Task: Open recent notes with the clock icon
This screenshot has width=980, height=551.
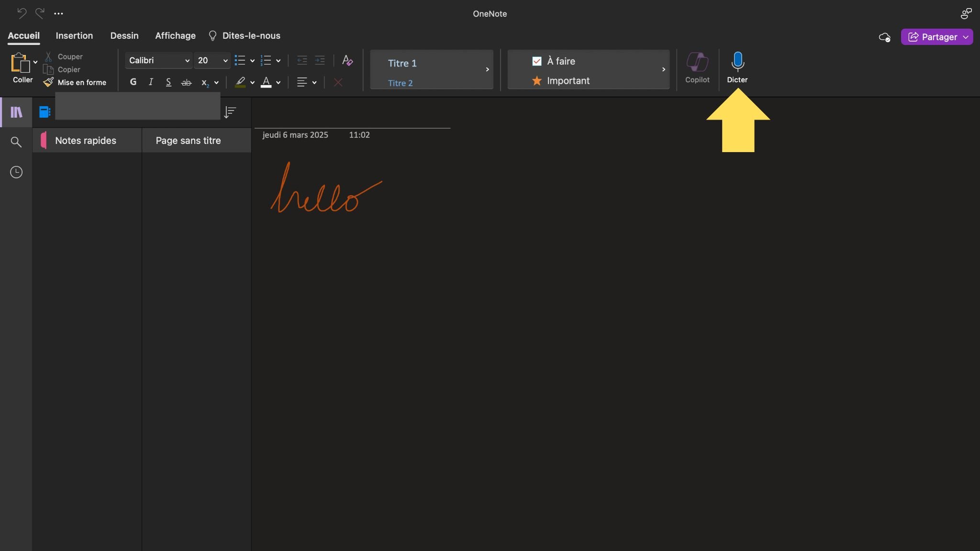Action: pos(16,172)
